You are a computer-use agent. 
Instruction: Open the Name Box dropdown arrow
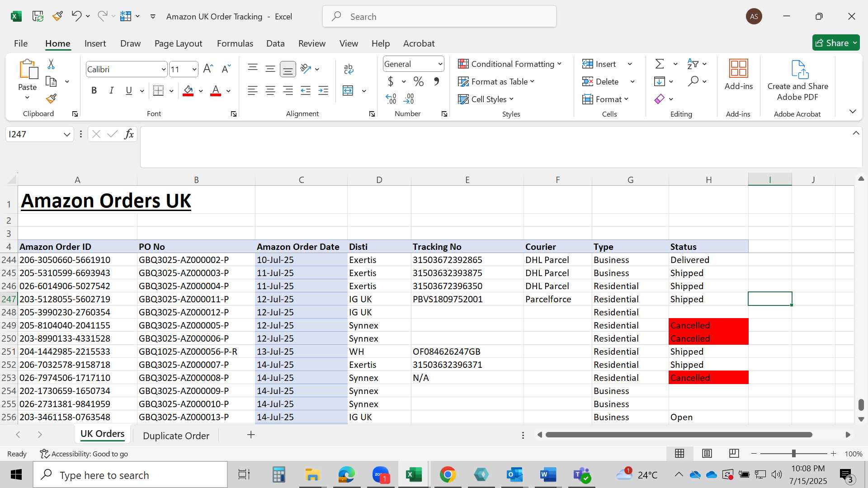coord(67,134)
